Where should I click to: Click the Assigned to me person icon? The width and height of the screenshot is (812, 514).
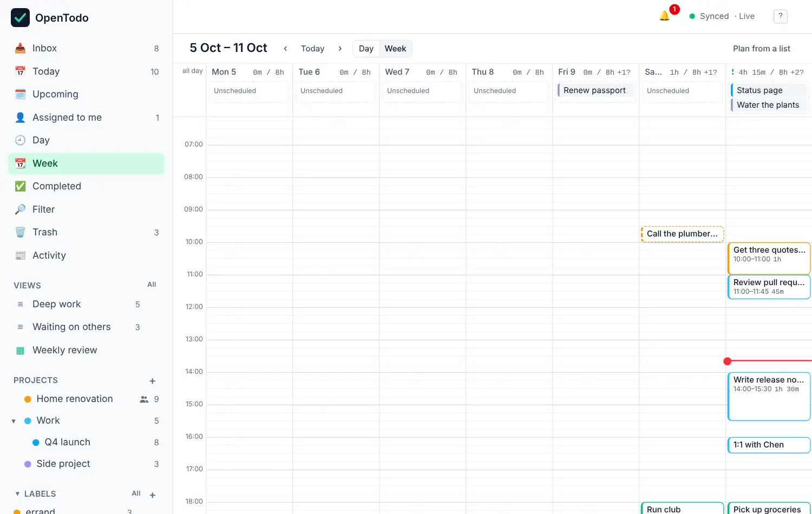click(x=20, y=117)
